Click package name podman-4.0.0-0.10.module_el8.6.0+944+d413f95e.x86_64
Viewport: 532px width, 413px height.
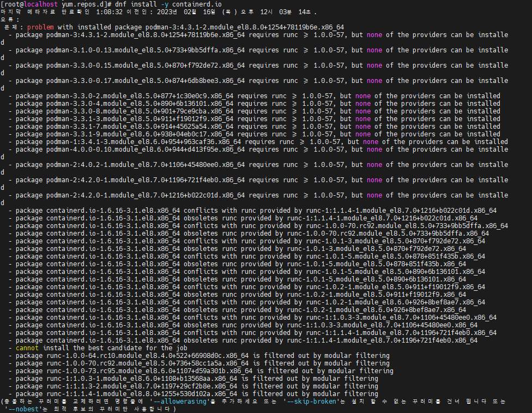point(145,149)
